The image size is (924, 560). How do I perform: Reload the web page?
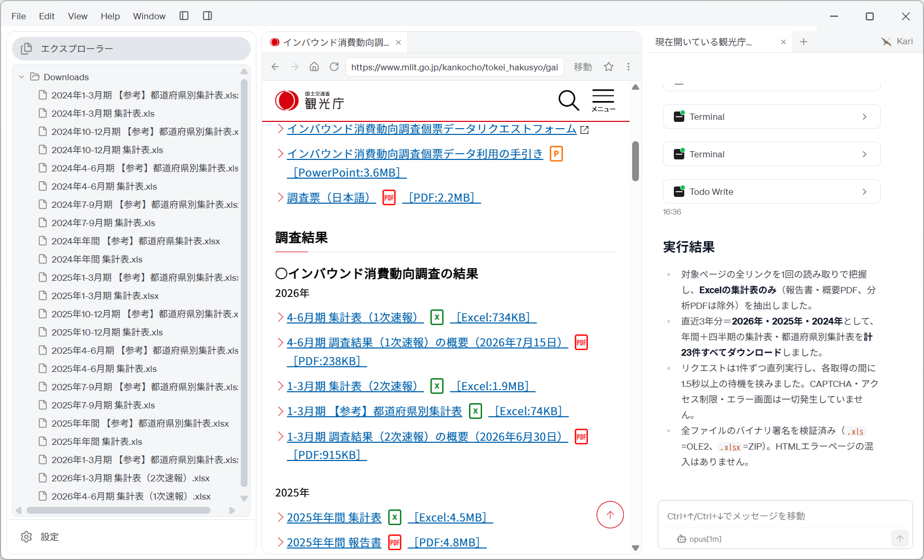(x=334, y=67)
